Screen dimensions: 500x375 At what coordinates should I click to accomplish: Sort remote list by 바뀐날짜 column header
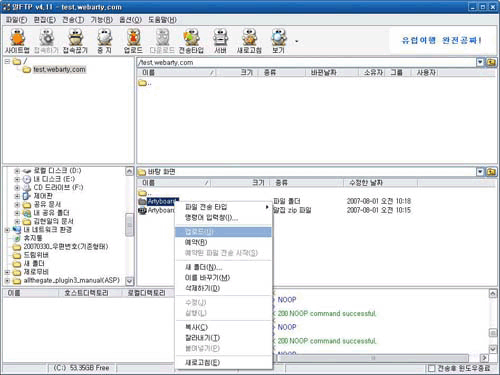pyautogui.click(x=332, y=73)
